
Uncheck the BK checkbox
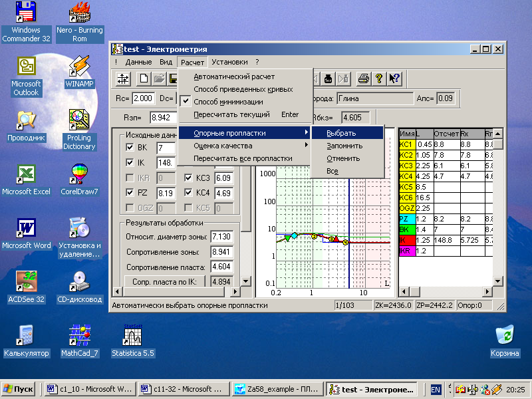(130, 147)
